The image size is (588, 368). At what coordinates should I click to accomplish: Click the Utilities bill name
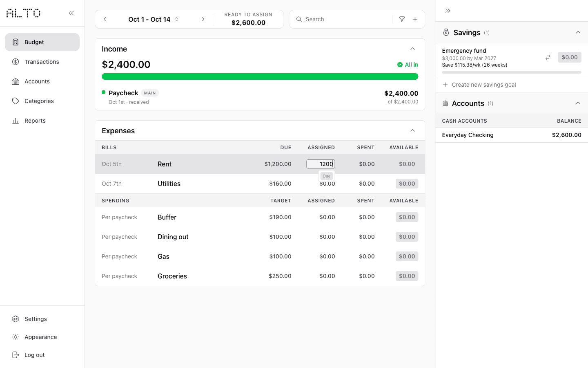[169, 184]
